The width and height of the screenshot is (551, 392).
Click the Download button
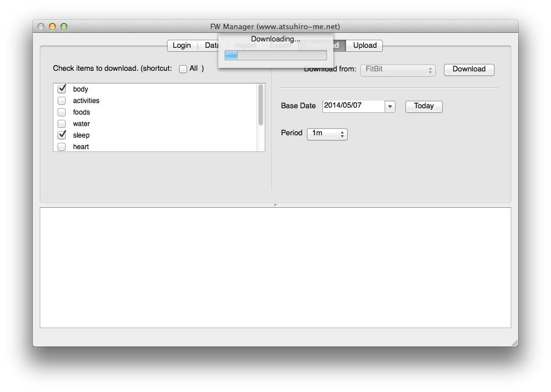point(469,70)
